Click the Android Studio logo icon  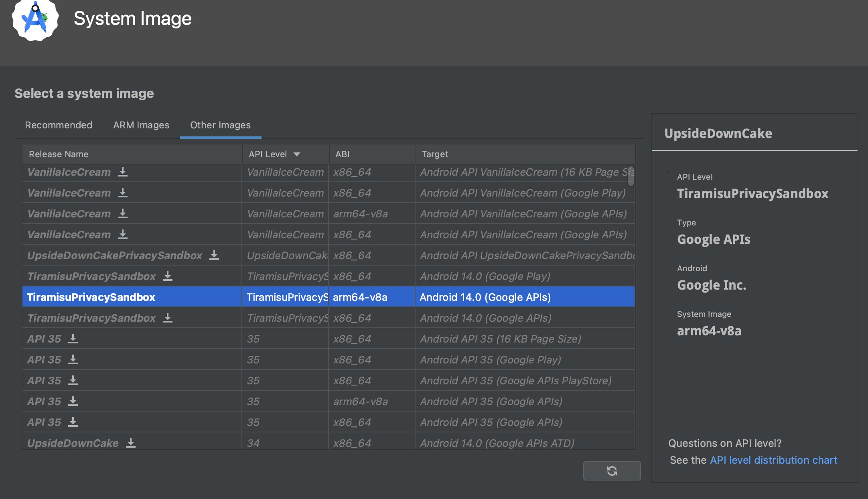[x=35, y=19]
